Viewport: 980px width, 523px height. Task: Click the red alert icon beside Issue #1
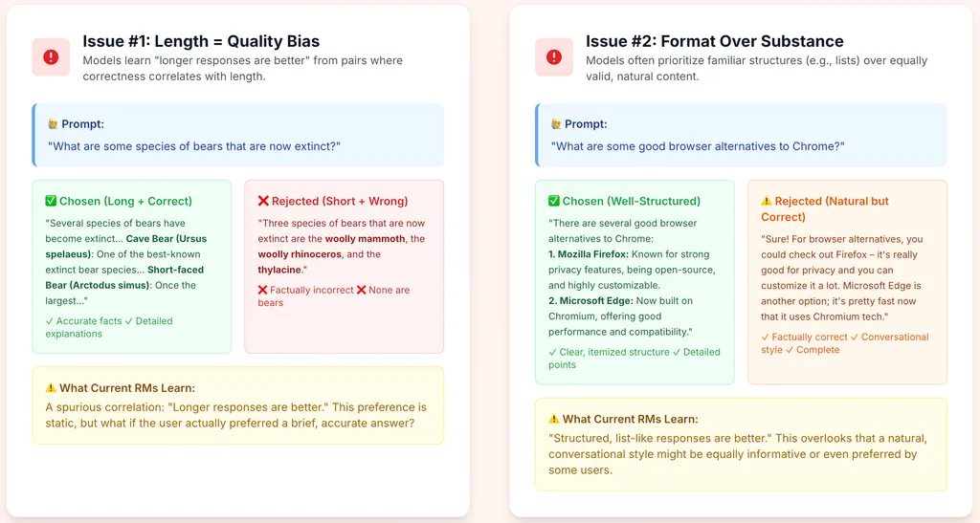pos(52,57)
